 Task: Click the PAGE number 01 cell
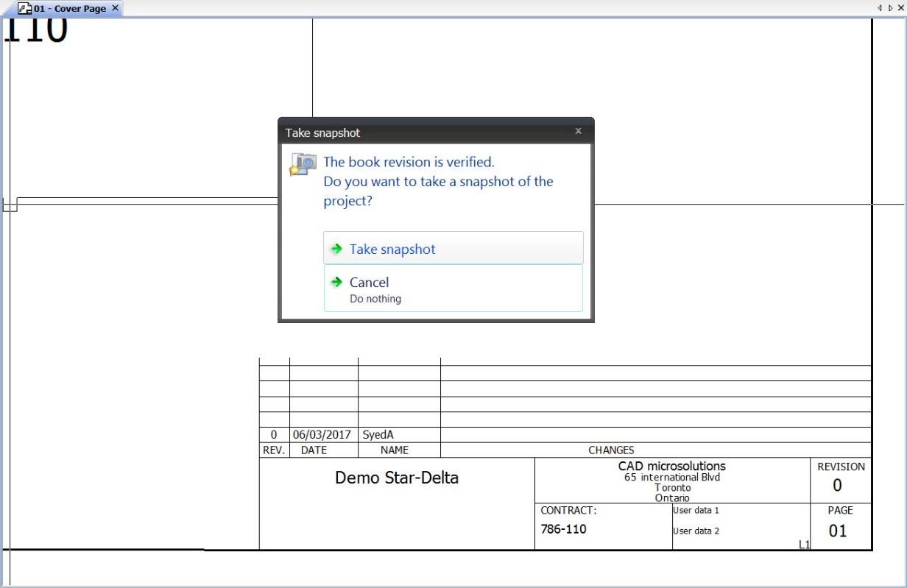(838, 531)
